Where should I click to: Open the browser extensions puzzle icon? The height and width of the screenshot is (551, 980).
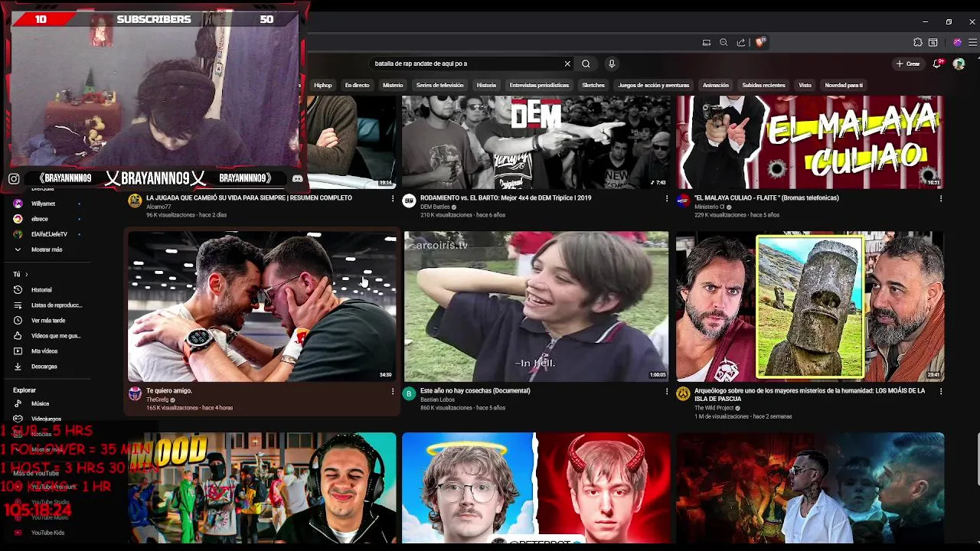coord(917,42)
